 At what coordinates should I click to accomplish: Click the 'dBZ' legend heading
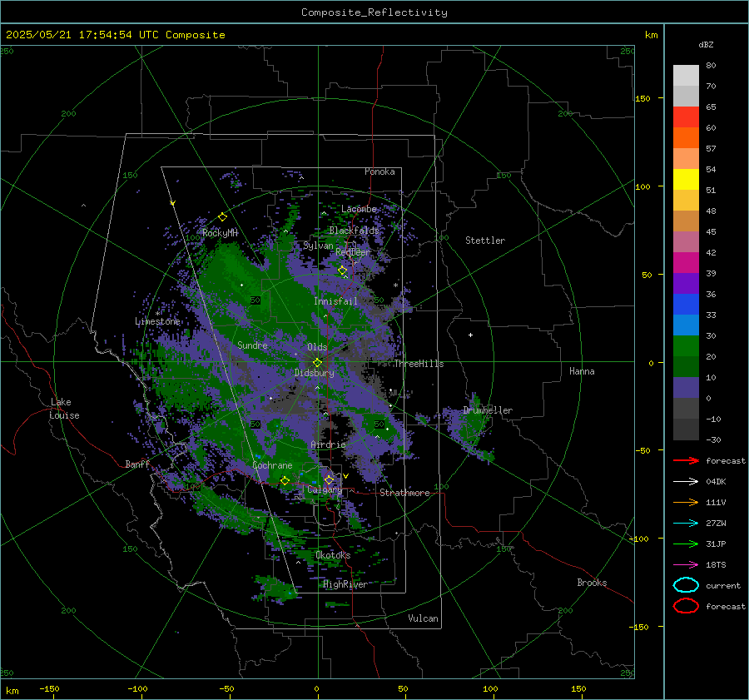706,44
